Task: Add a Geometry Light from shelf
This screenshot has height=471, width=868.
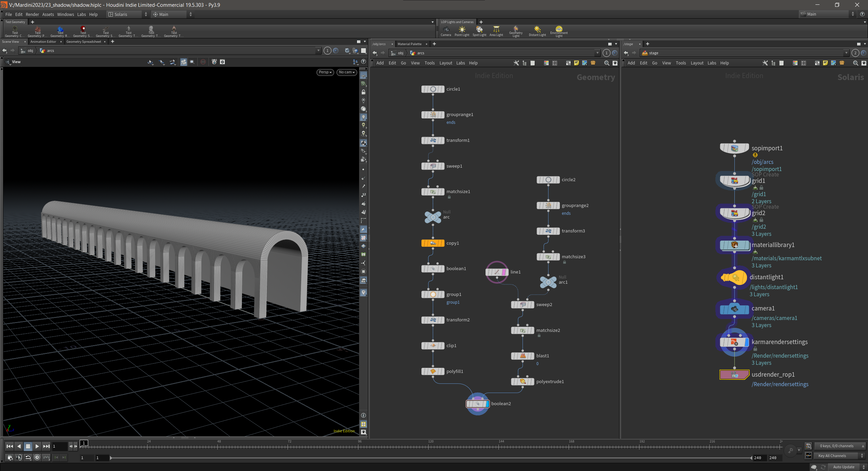Action: [x=516, y=31]
